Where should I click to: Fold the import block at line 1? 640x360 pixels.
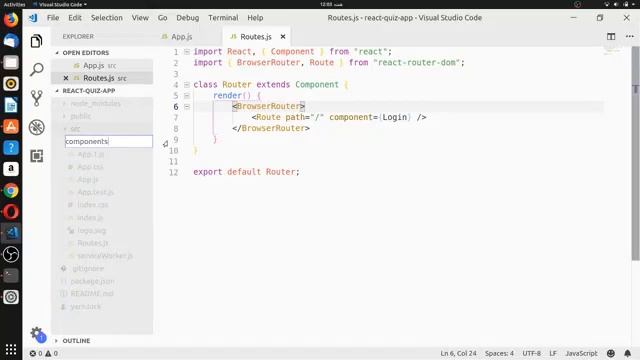tap(187, 52)
